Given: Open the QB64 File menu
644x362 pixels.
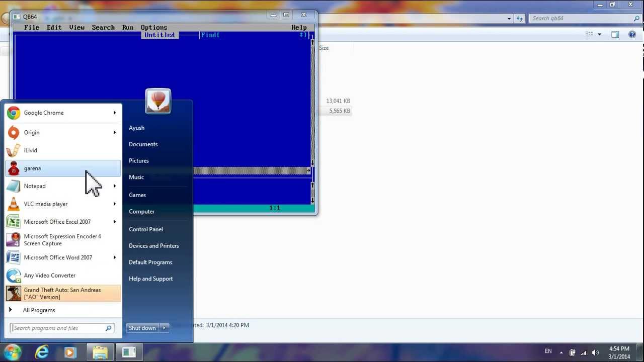Looking at the screenshot, I should (x=31, y=28).
